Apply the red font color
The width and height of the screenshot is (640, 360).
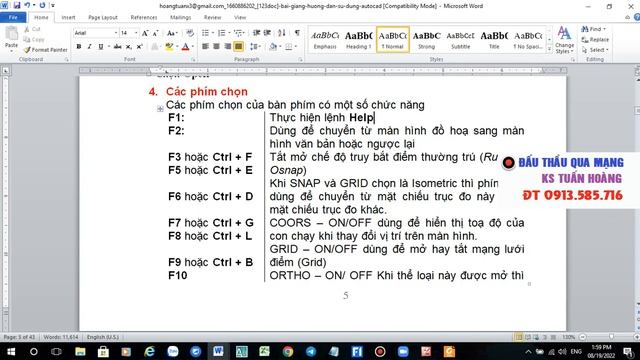pyautogui.click(x=185, y=47)
